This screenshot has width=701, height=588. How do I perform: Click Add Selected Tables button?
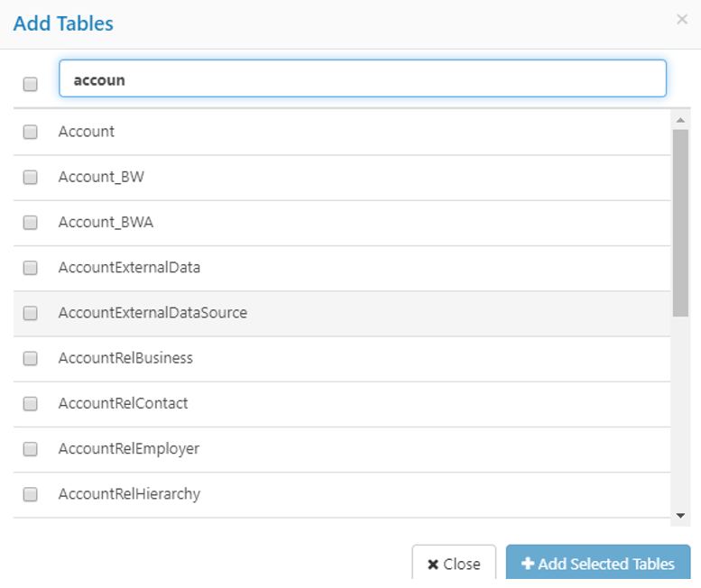pos(597,564)
